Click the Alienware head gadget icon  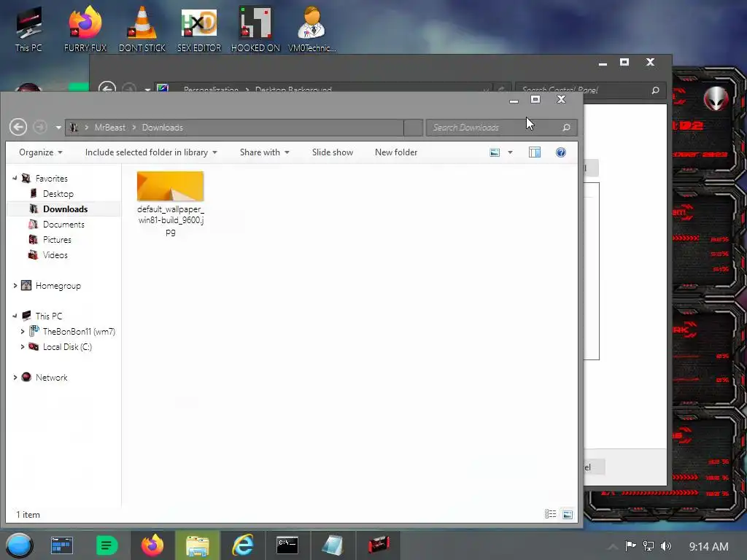click(716, 98)
